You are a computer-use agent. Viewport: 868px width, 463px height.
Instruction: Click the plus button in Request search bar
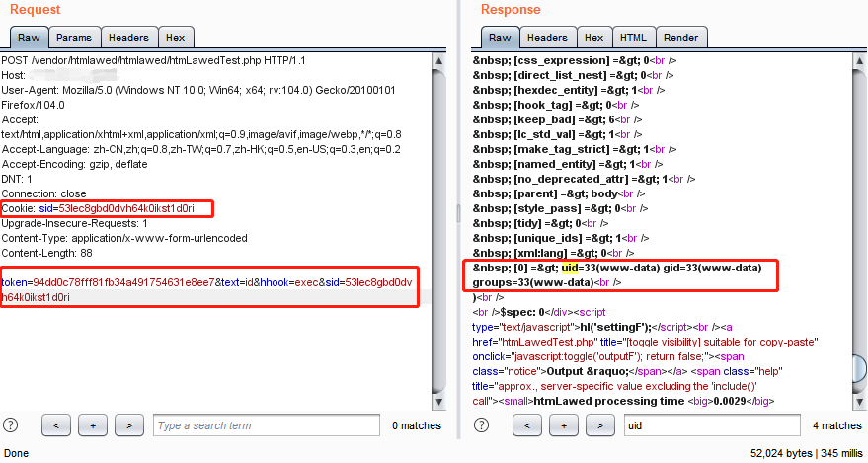(x=93, y=424)
